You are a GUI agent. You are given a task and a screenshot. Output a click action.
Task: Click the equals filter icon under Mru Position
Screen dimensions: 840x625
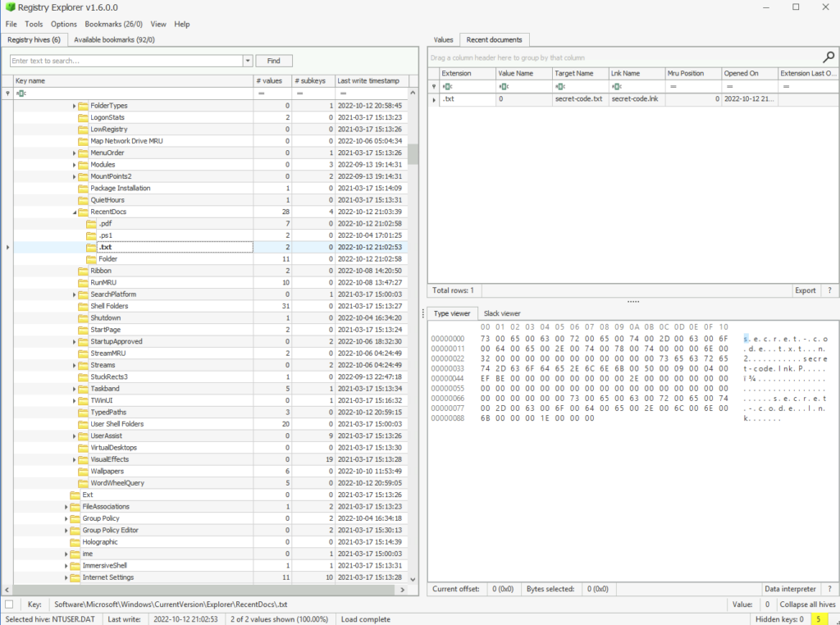673,86
